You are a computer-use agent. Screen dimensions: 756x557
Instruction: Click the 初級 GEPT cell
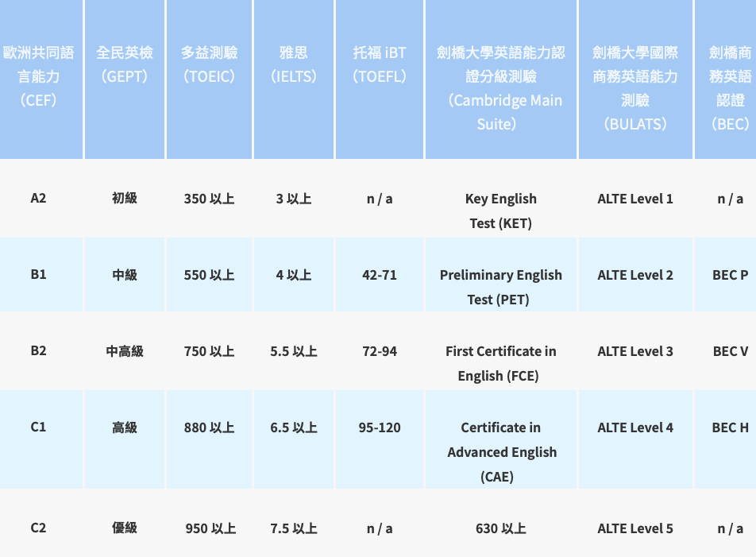(125, 198)
